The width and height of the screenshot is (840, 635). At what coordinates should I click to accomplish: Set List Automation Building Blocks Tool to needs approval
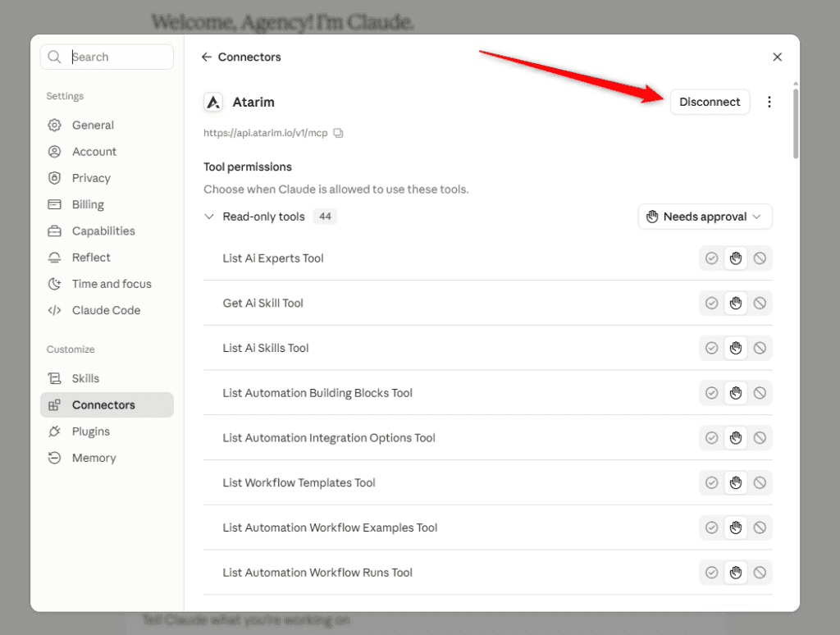tap(736, 393)
